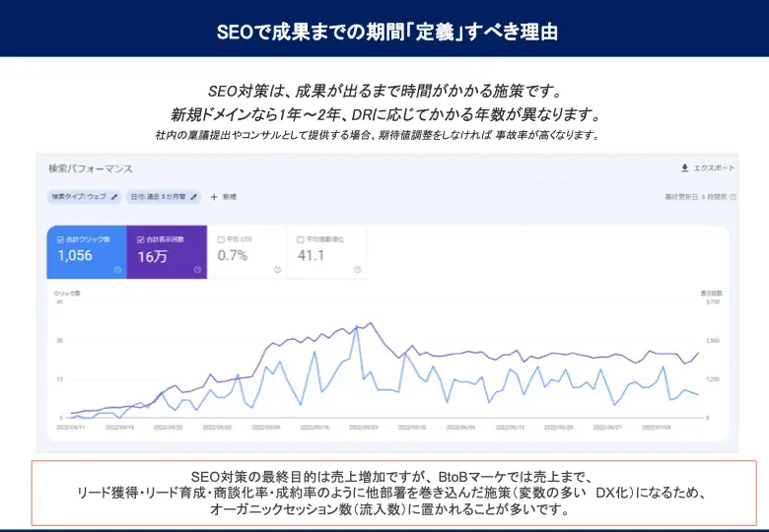Screen dimensions: 769x532
Task: Select the 1,056 clicks metric value
Action: point(75,255)
